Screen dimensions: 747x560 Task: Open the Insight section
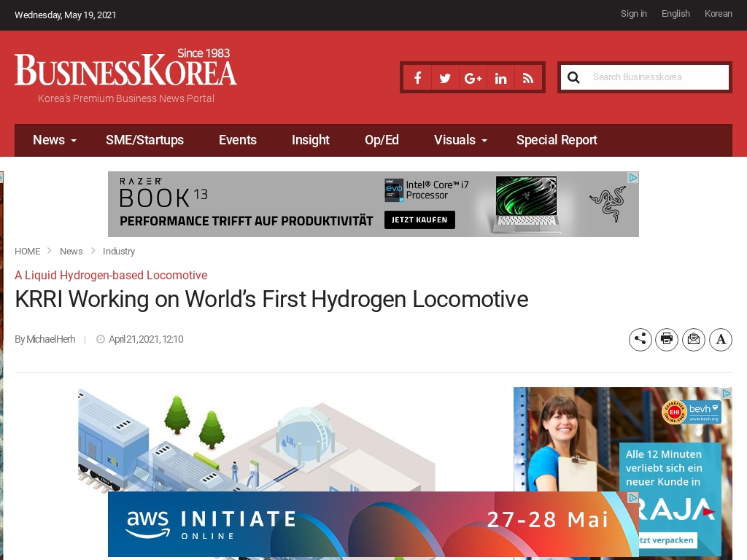(311, 140)
